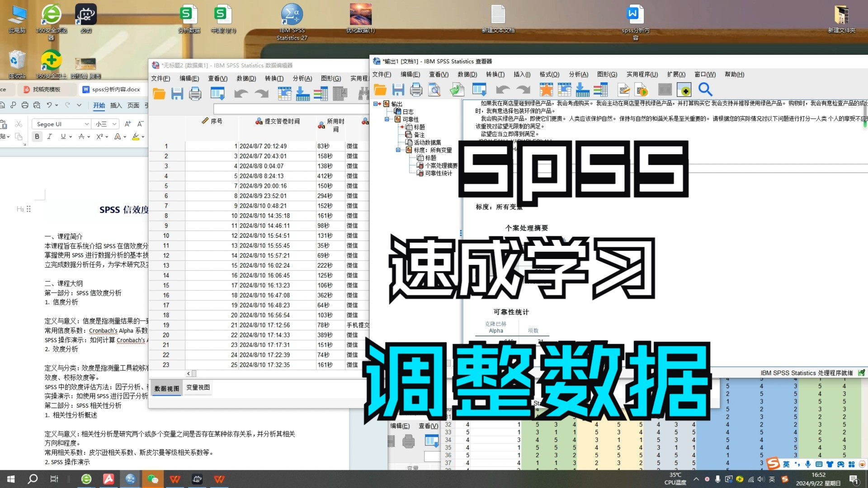Click the Variables icon in Viewer toolbar

pos(600,90)
